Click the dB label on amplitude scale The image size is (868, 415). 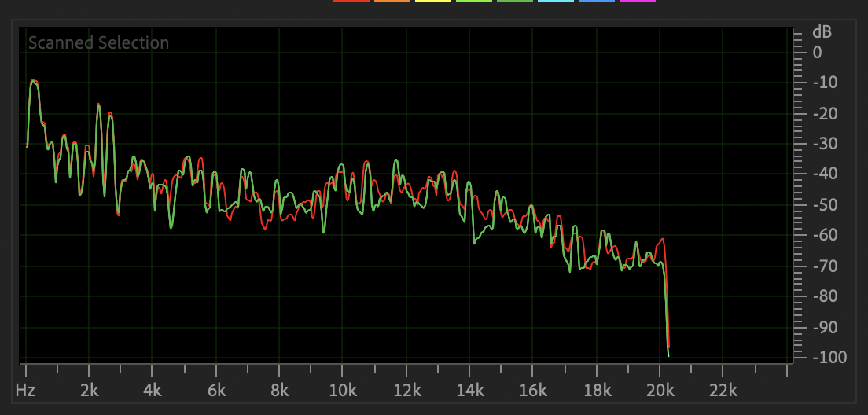point(822,32)
